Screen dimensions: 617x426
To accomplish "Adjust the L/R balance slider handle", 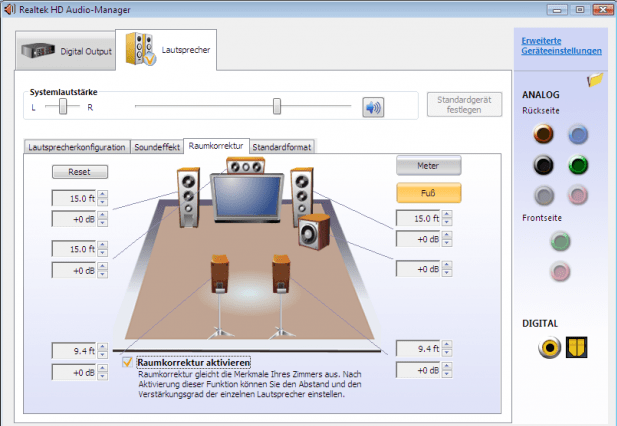I will [x=63, y=106].
